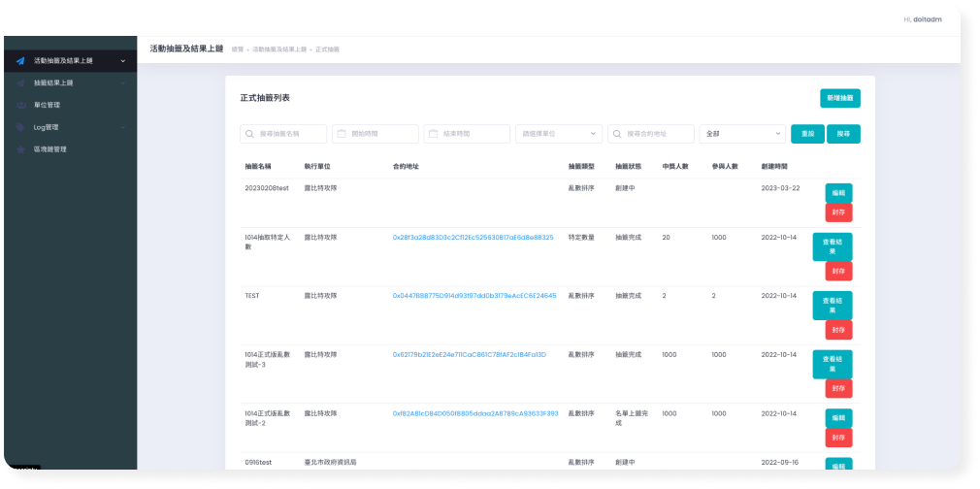Screen dimensions: 980x489
Task: Open the 請選擇單位 dropdown
Action: 558,134
